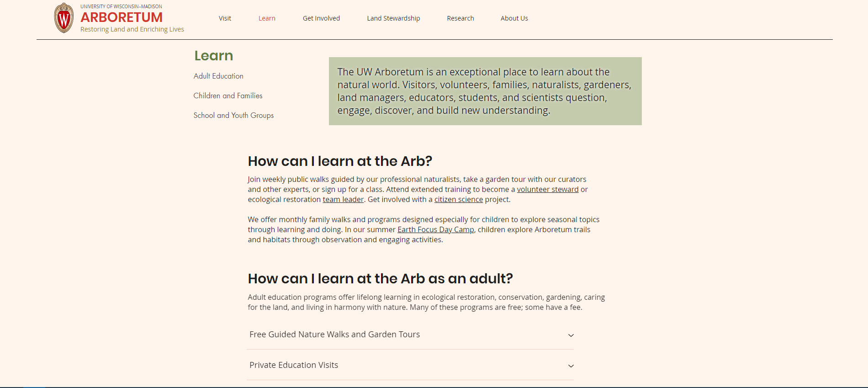
Task: Open Adult Education sidebar link
Action: tap(218, 76)
